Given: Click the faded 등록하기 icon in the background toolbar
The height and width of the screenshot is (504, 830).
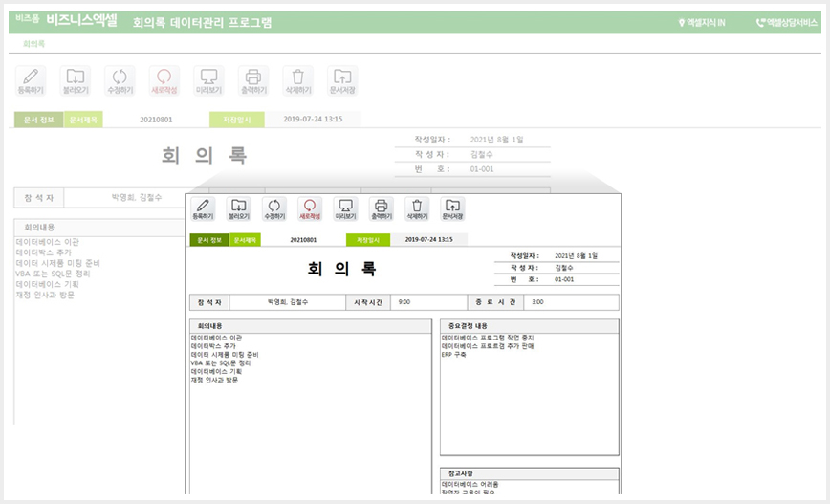Looking at the screenshot, I should [x=31, y=81].
